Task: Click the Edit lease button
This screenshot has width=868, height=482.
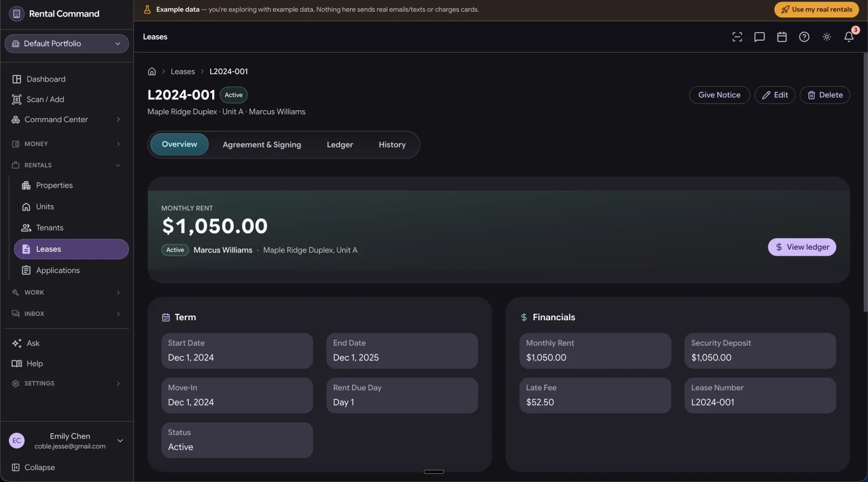Action: click(775, 95)
